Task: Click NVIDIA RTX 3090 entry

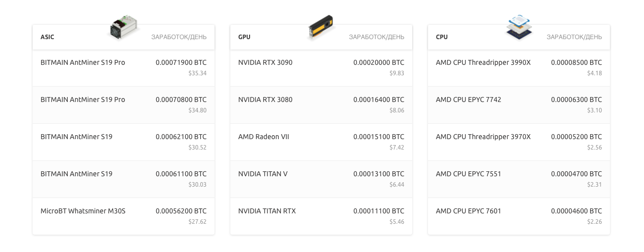Action: (265, 63)
